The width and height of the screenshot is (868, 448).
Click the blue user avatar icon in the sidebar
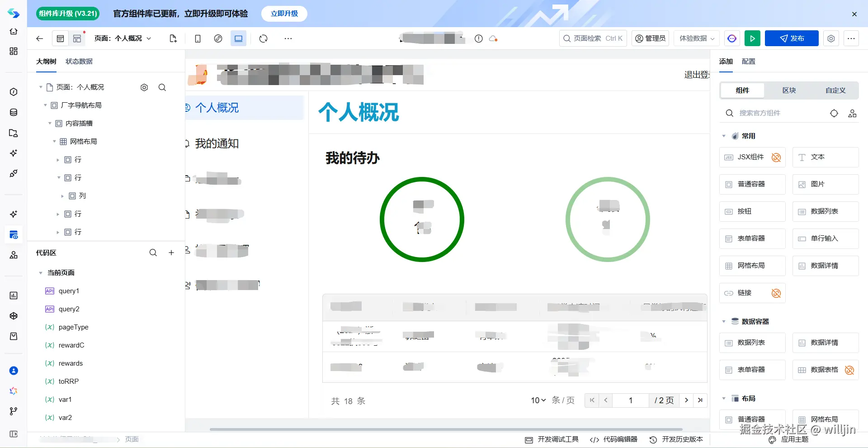(14, 371)
